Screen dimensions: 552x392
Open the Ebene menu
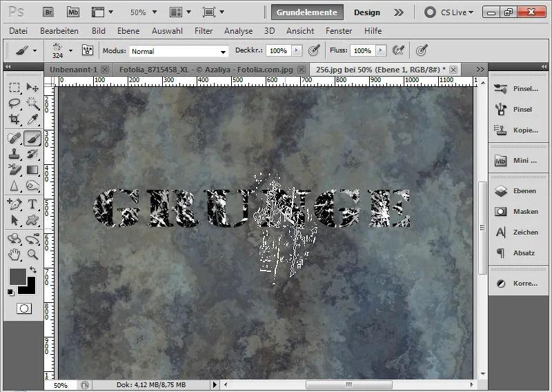click(x=128, y=31)
